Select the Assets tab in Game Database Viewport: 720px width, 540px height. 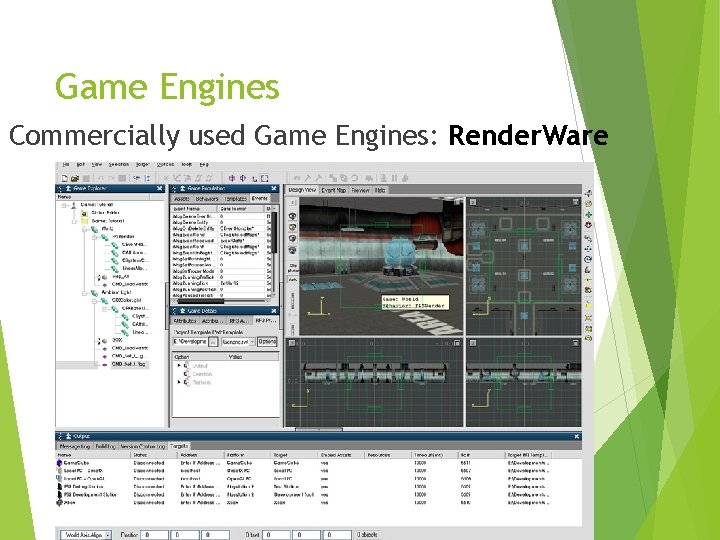tap(182, 199)
